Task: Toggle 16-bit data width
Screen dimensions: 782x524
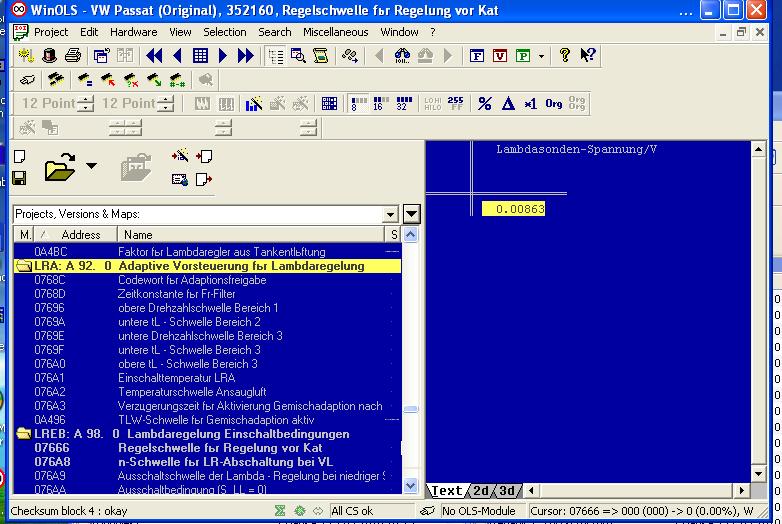Action: [x=381, y=104]
